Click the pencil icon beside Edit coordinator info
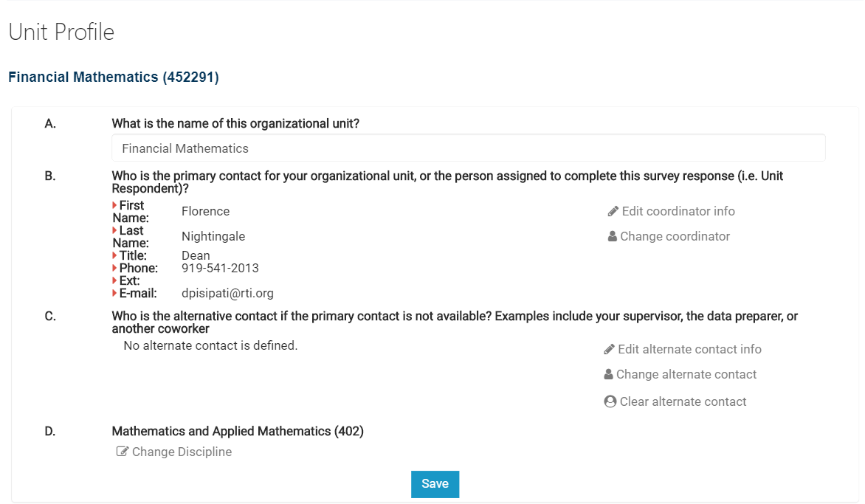Viewport: 865px width, 504px height. (613, 212)
